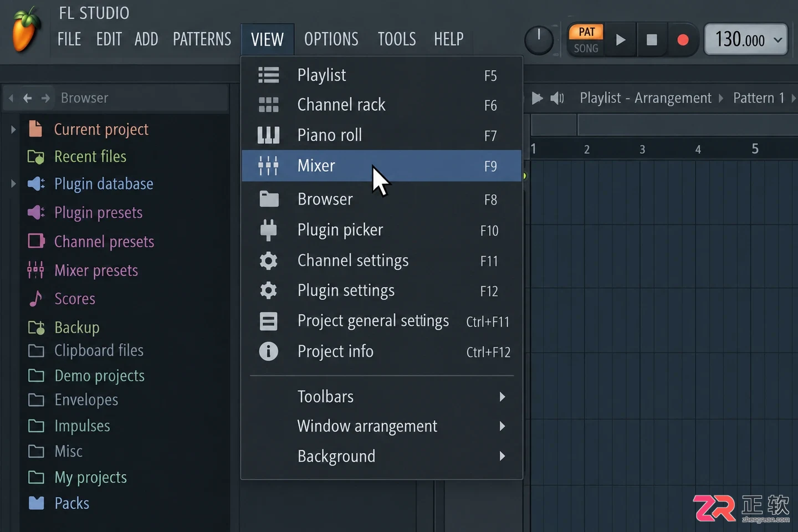Open the TOOLS menu
798x532 pixels.
click(x=397, y=39)
